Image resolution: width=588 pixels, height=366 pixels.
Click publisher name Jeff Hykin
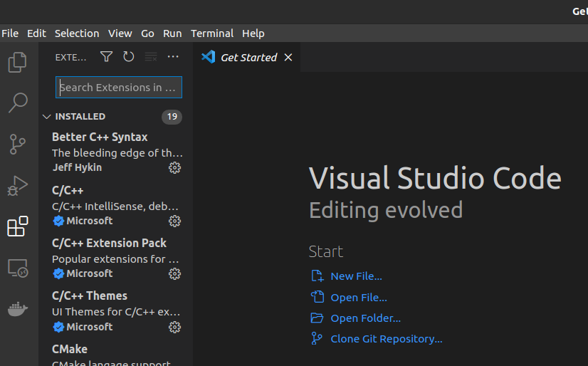tap(77, 167)
